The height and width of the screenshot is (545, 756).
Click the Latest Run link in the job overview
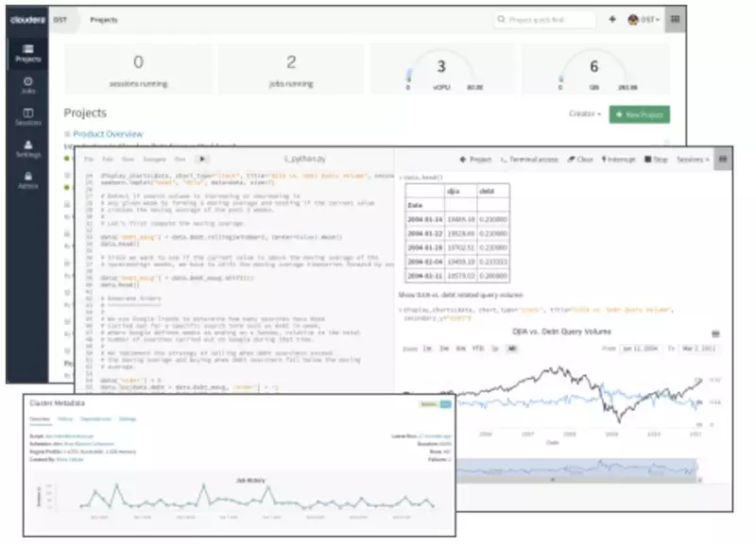tap(435, 436)
